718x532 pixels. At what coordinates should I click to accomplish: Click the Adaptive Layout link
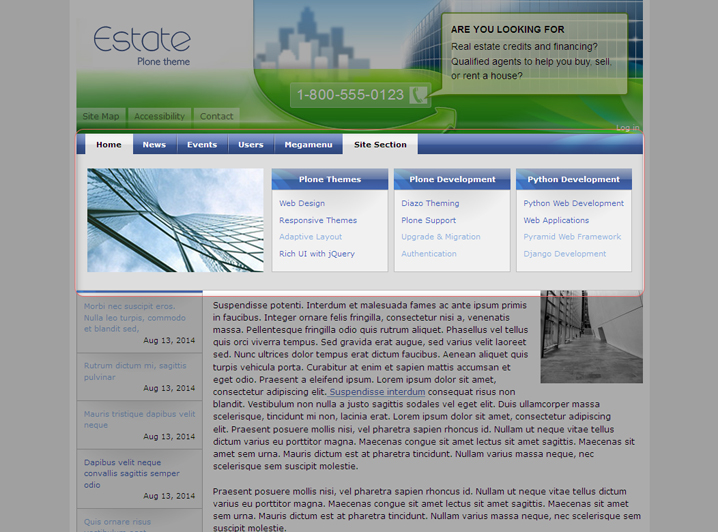coord(310,237)
